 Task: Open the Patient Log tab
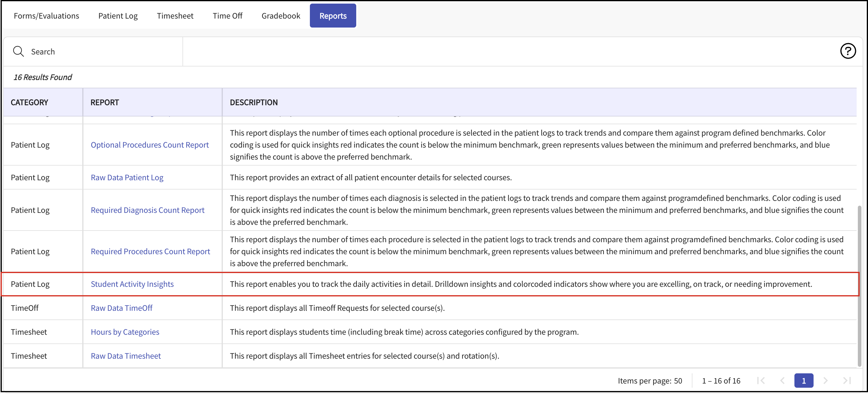point(118,16)
